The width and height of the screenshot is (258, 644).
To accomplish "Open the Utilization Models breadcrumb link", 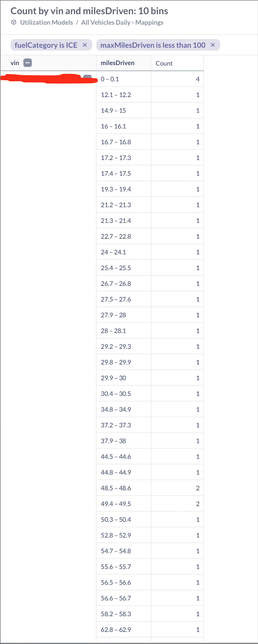I will coord(47,22).
